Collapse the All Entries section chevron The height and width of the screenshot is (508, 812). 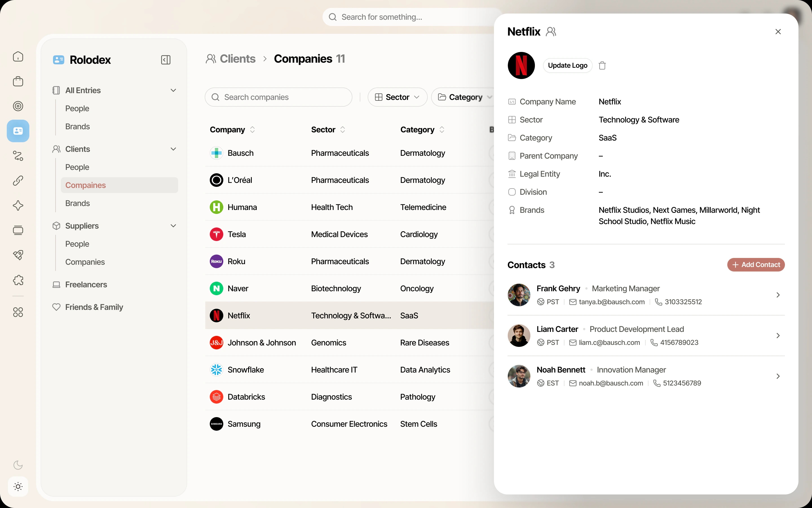[x=173, y=90]
